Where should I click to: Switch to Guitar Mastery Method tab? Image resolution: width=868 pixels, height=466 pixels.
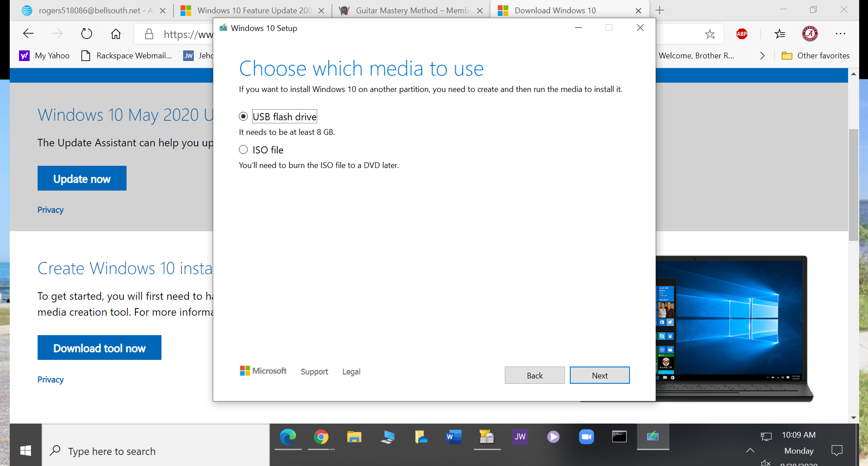point(411,10)
